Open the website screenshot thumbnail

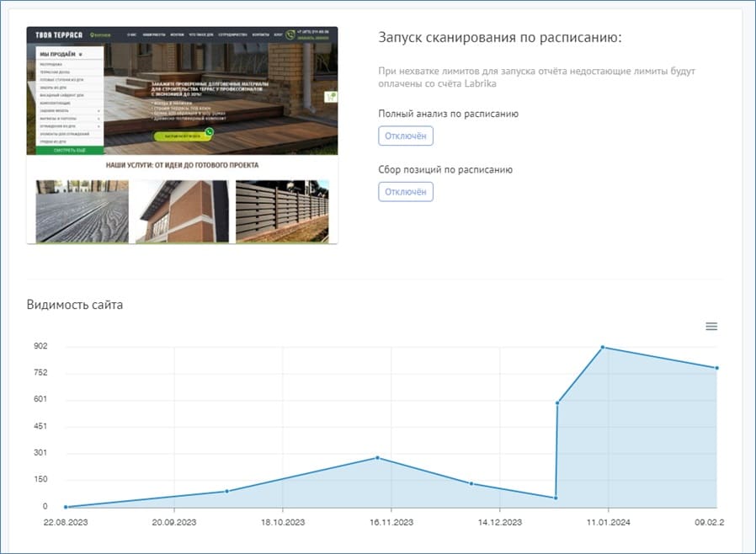click(182, 135)
